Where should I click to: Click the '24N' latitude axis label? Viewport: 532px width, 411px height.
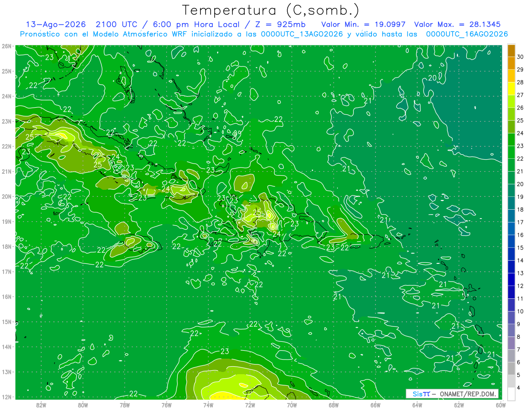[7, 96]
